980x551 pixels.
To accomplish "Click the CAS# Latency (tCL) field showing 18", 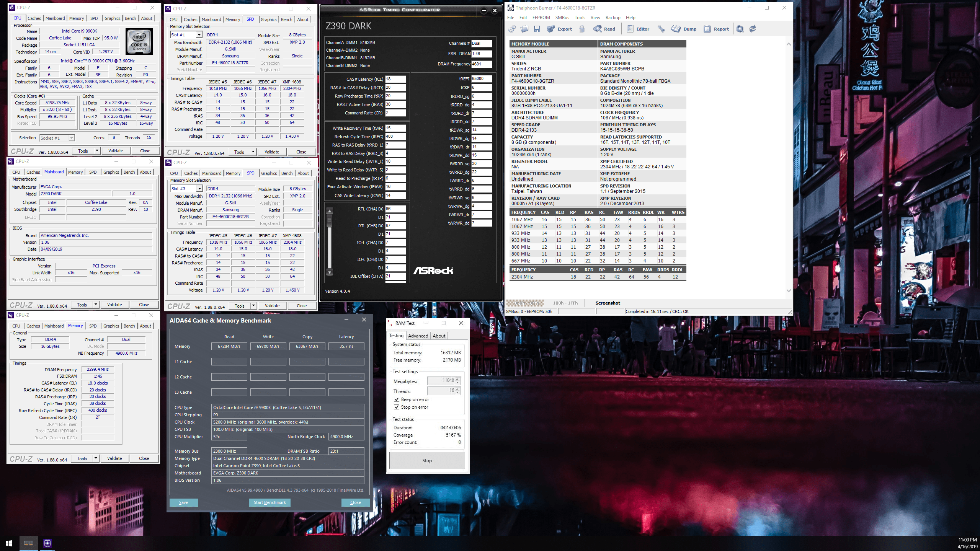I will point(395,79).
